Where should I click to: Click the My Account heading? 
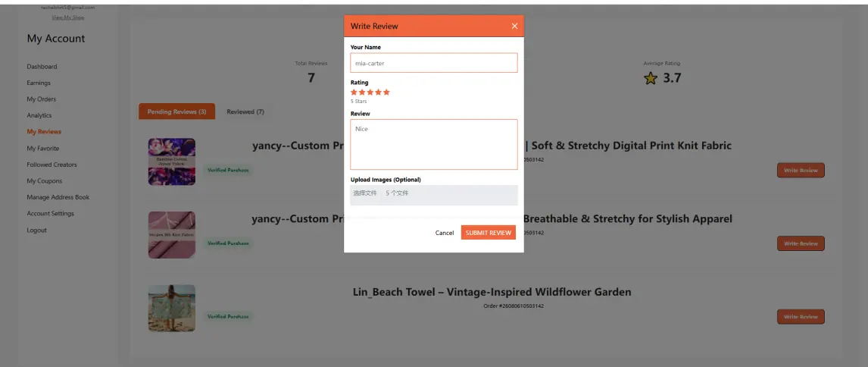tap(56, 38)
